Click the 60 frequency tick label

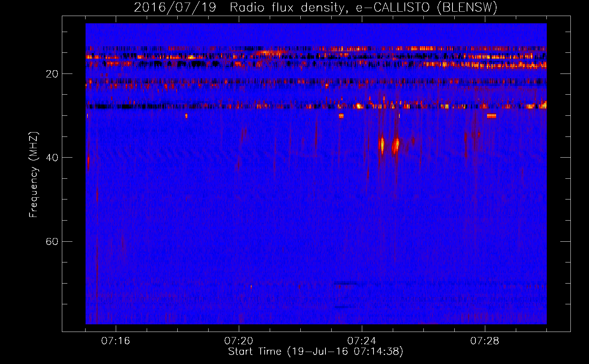click(x=52, y=242)
